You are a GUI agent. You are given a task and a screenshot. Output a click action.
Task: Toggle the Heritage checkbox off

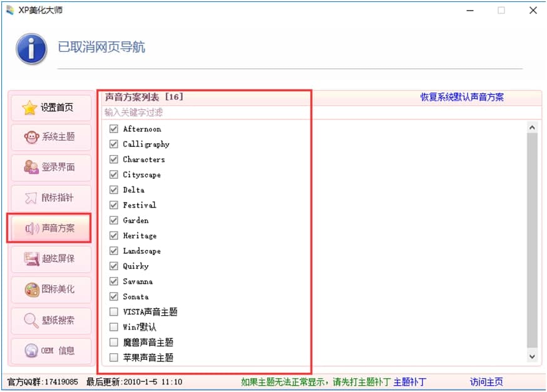[114, 236]
